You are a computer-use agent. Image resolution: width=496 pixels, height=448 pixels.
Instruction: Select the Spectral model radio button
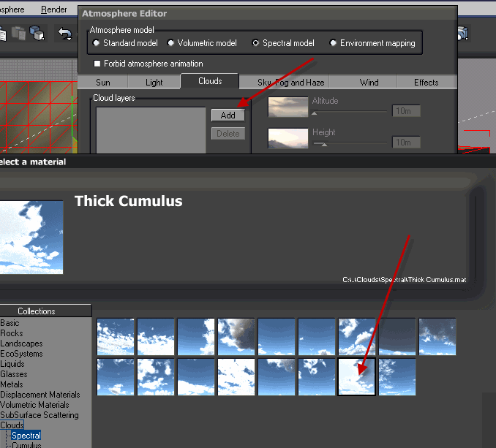(x=255, y=42)
